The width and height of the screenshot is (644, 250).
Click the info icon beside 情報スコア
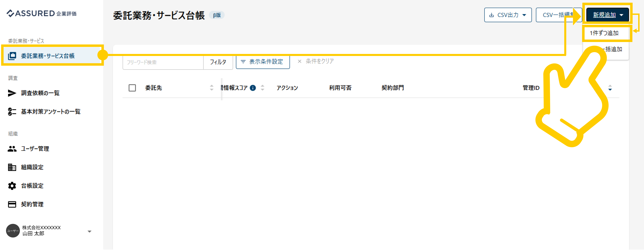(253, 88)
